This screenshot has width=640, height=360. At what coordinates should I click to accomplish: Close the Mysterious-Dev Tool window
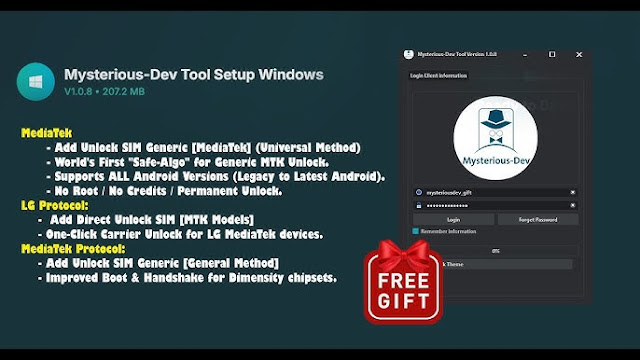(579, 54)
